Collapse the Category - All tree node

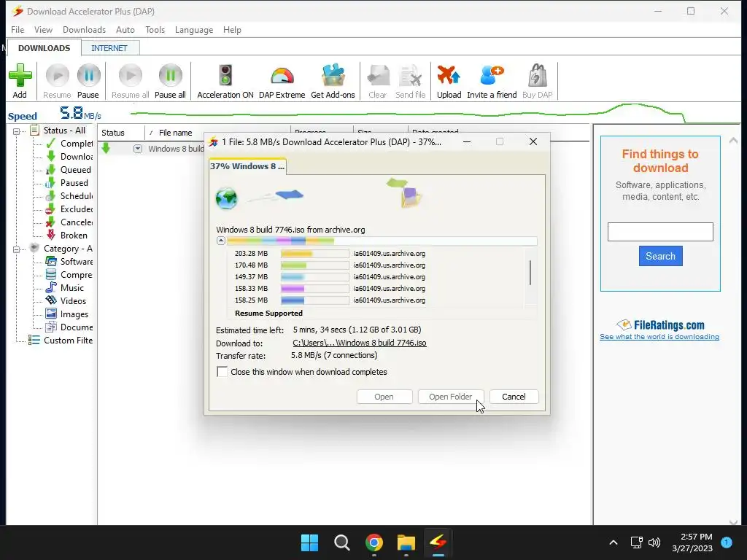[x=17, y=249]
